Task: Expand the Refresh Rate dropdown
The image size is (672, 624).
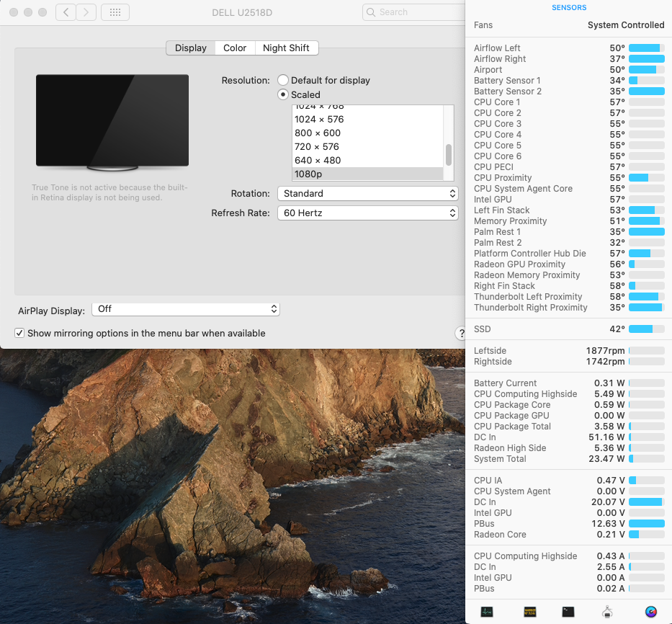Action: (367, 213)
